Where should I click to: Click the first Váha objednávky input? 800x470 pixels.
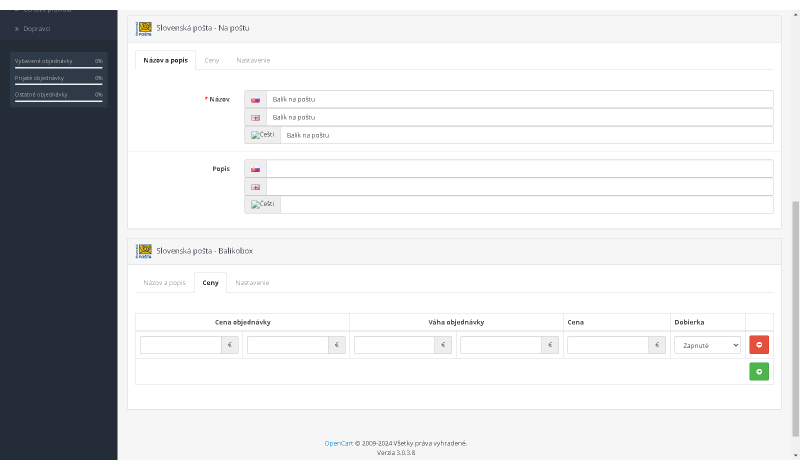pos(394,345)
